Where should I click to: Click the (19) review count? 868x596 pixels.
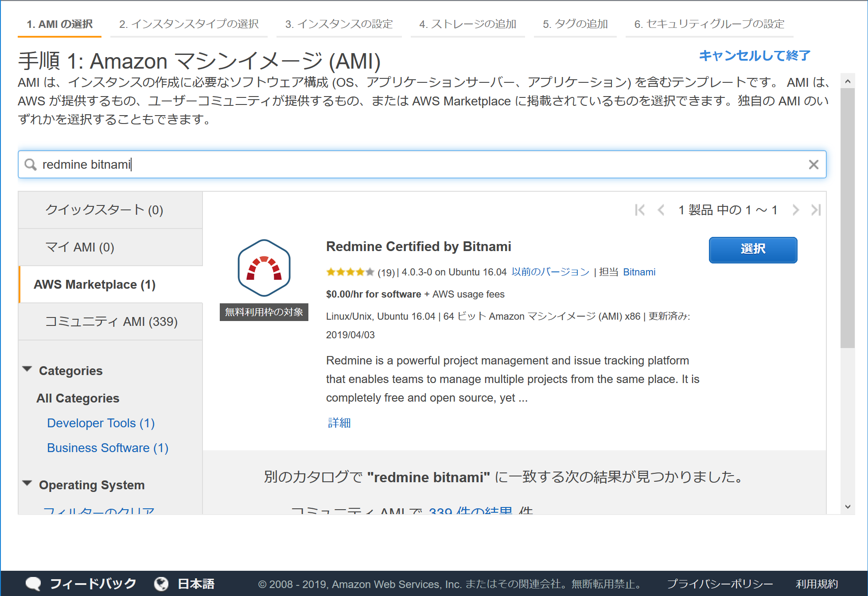[386, 272]
